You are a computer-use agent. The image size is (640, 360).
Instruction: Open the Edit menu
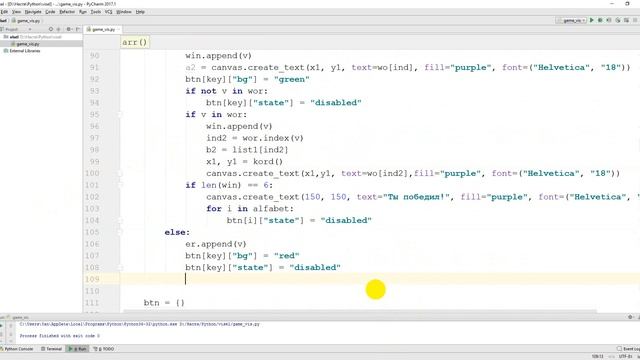click(4, 12)
